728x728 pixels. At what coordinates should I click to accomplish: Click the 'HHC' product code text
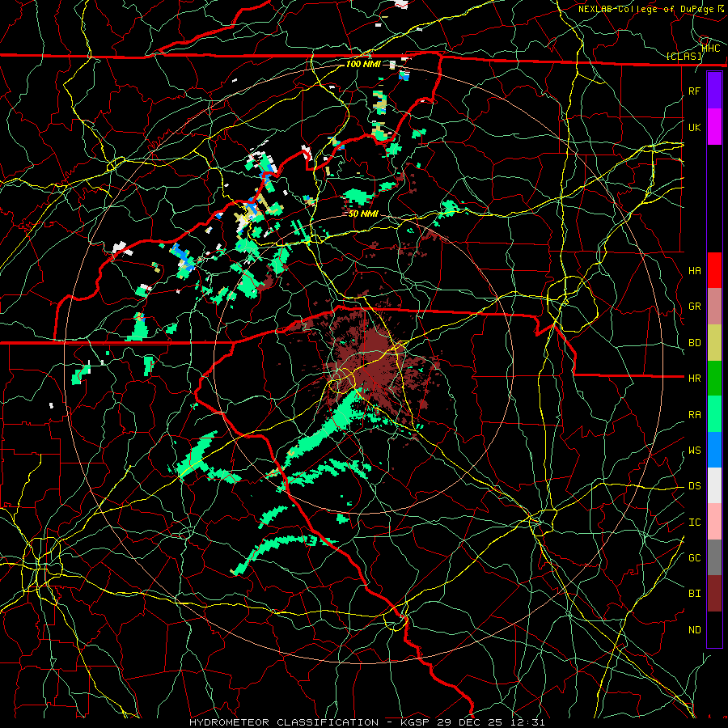click(711, 48)
